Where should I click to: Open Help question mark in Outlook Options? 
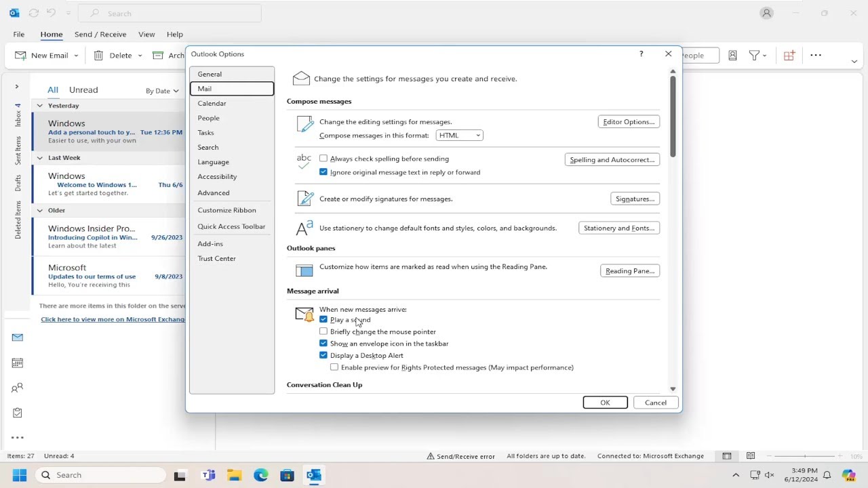click(641, 54)
